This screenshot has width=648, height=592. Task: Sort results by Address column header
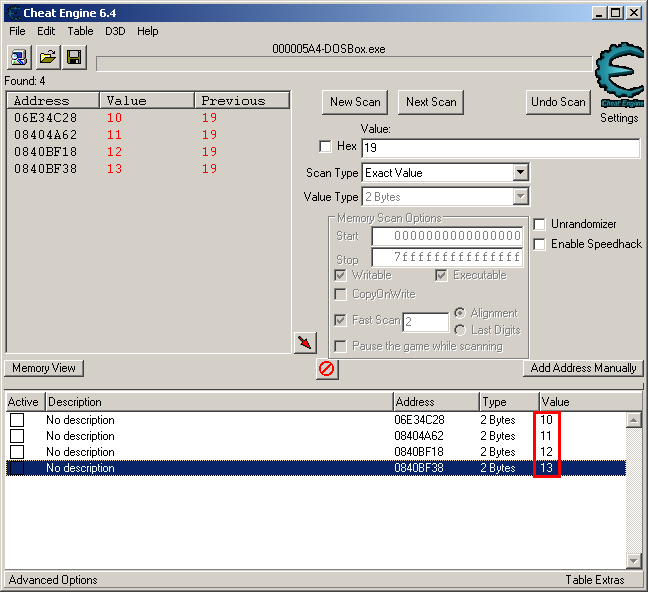coord(53,101)
